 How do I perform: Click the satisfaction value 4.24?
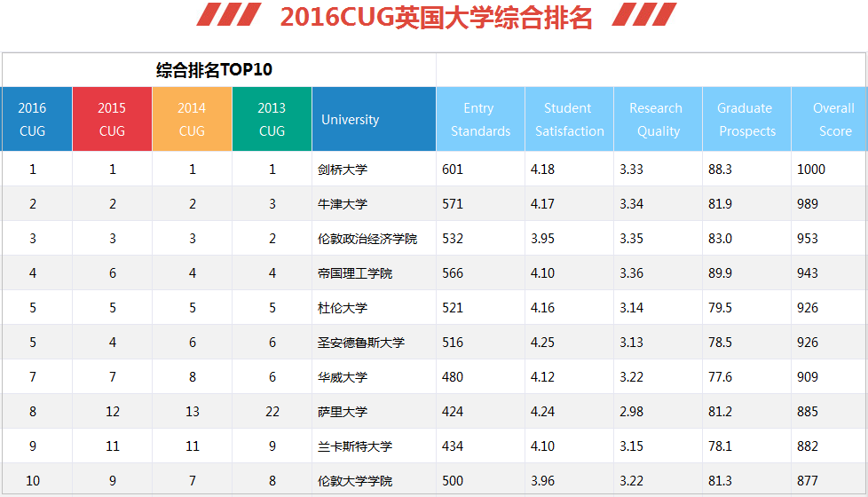point(542,411)
